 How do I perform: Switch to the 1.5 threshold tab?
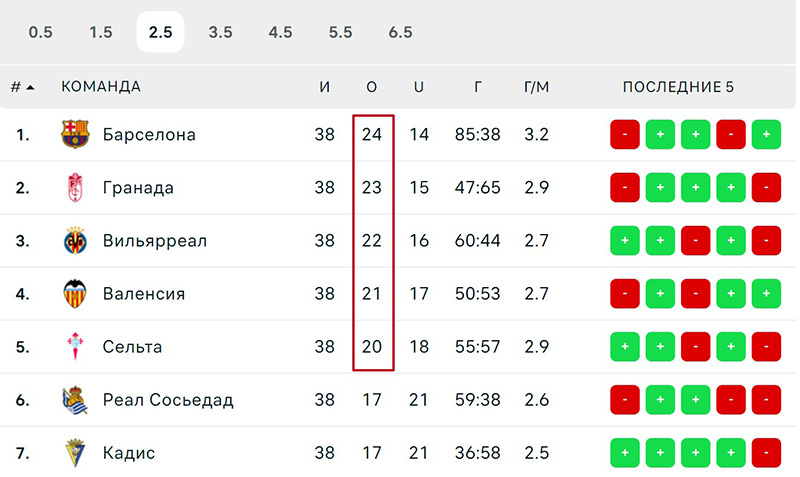click(101, 32)
